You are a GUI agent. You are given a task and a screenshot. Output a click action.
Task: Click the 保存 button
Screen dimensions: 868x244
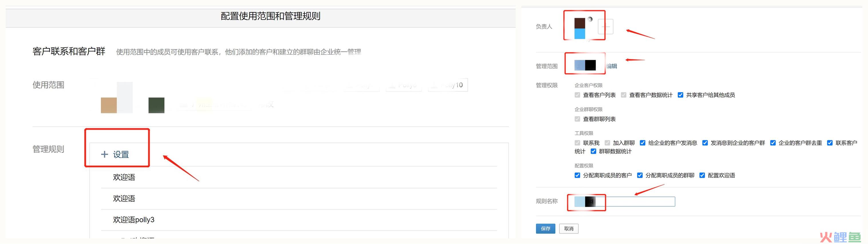click(x=546, y=229)
